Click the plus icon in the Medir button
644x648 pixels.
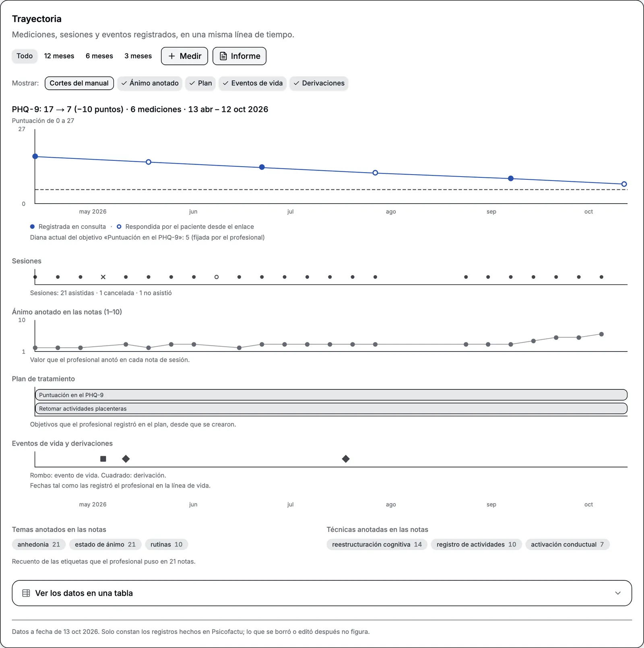(172, 56)
